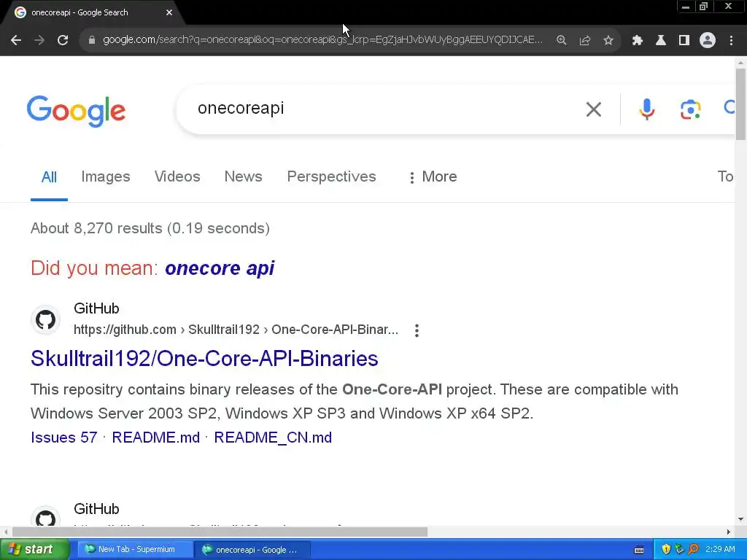The width and height of the screenshot is (747, 560).
Task: Open the README.md sitelink
Action: click(x=156, y=437)
